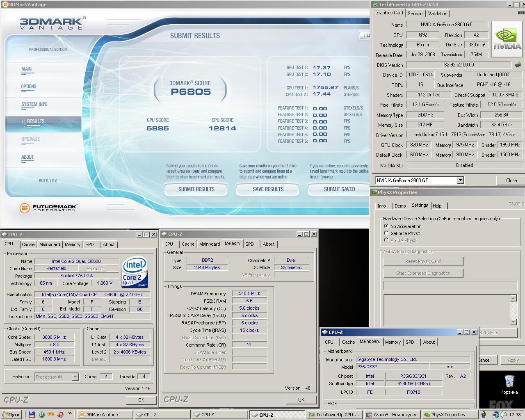Click the volume speaker tray icon
Viewport: 525px width, 420px height.
503,414
